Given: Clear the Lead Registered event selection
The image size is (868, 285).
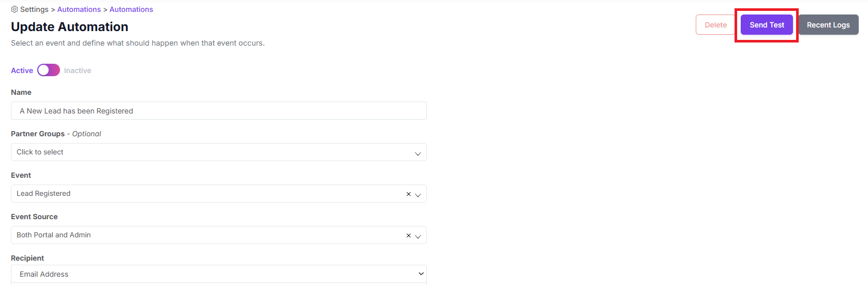Looking at the screenshot, I should (x=409, y=194).
